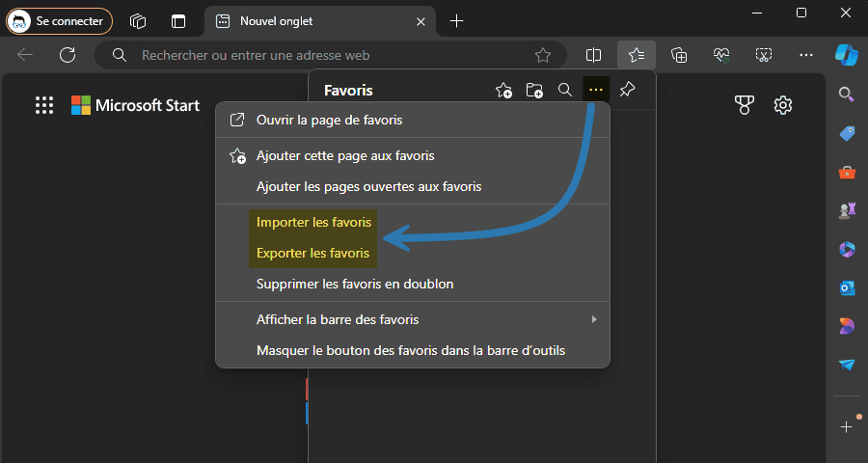Open the sidebar tools briefcase icon
Image resolution: width=868 pixels, height=463 pixels.
(847, 173)
